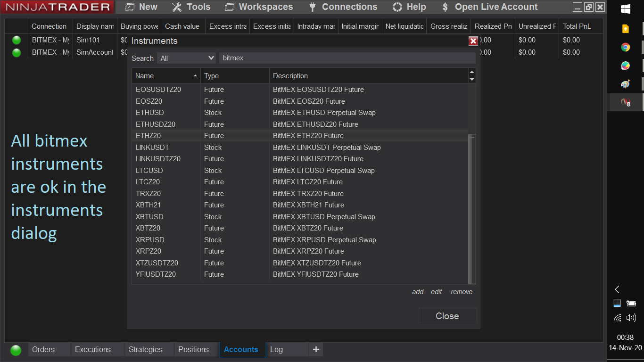Select the XBTUSD Perpetual Swap row
This screenshot has height=362, width=644.
[x=300, y=217]
